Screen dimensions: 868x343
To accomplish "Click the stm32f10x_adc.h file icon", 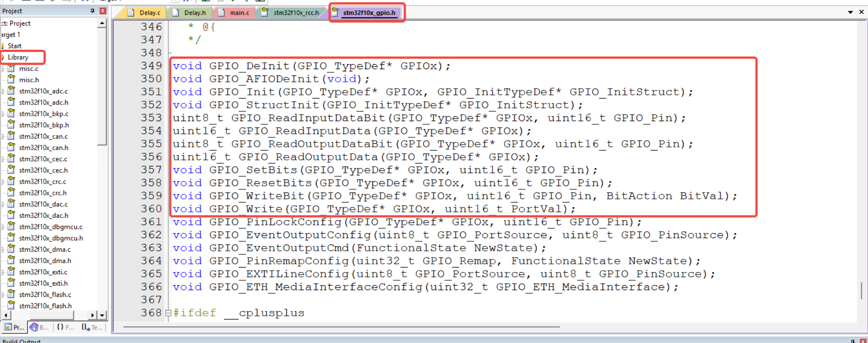I will point(12,102).
